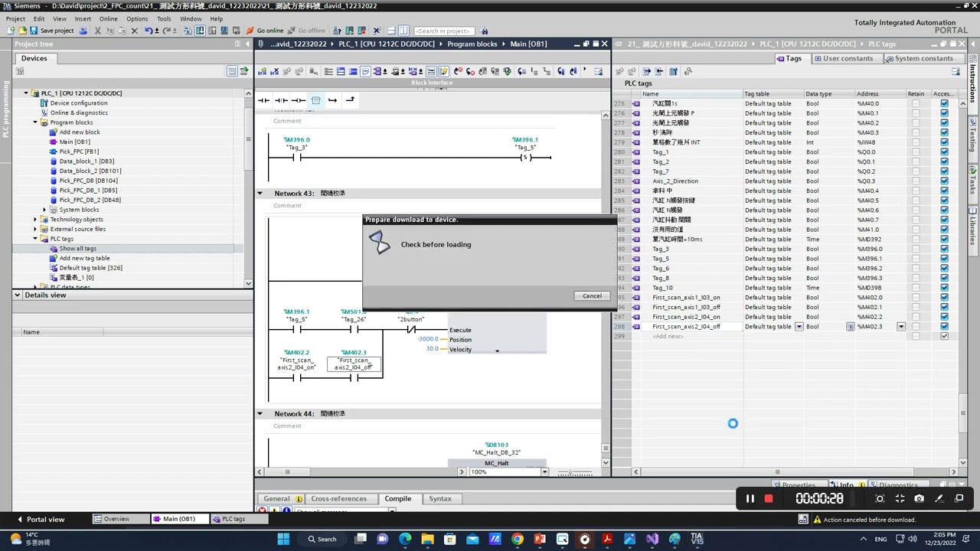Stop the screen recording with the red square
The image size is (980, 551).
point(769,499)
